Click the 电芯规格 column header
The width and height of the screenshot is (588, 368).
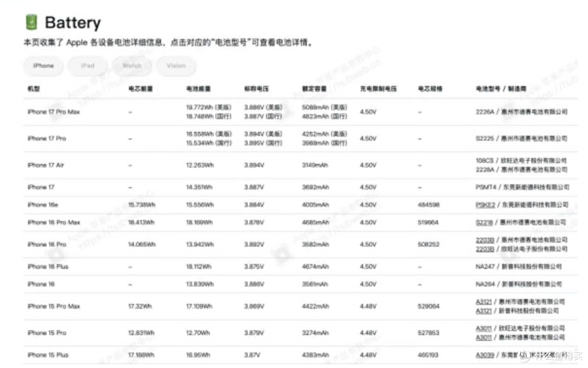[430, 89]
